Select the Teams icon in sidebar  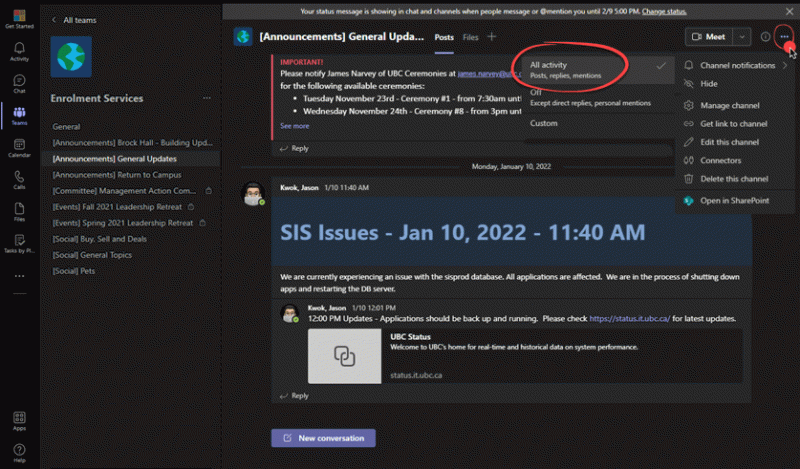[19, 116]
